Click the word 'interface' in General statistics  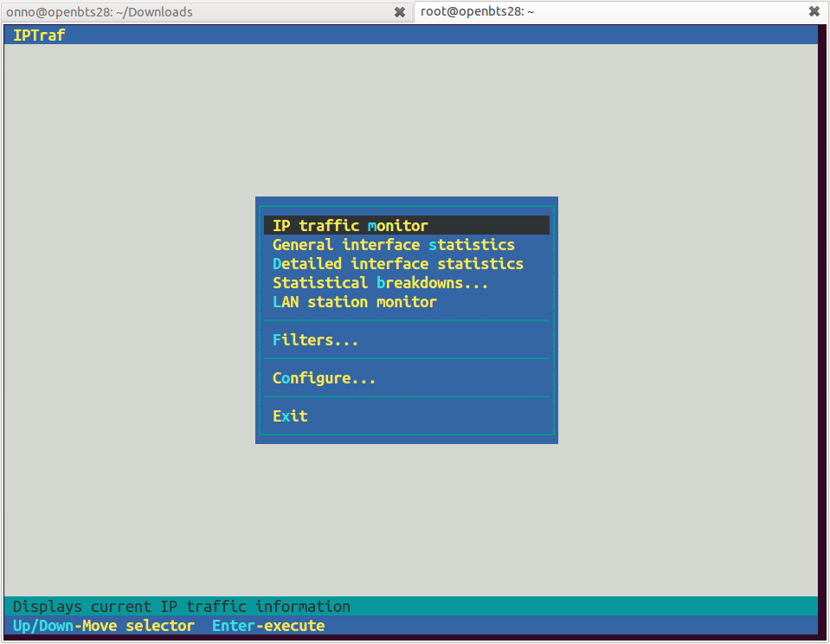(x=381, y=245)
